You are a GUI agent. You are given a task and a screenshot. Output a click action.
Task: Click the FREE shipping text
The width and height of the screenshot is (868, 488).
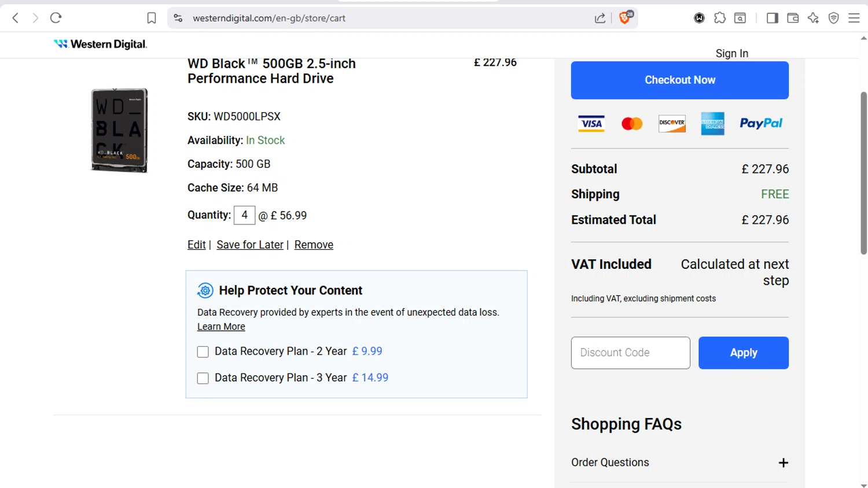pos(775,194)
